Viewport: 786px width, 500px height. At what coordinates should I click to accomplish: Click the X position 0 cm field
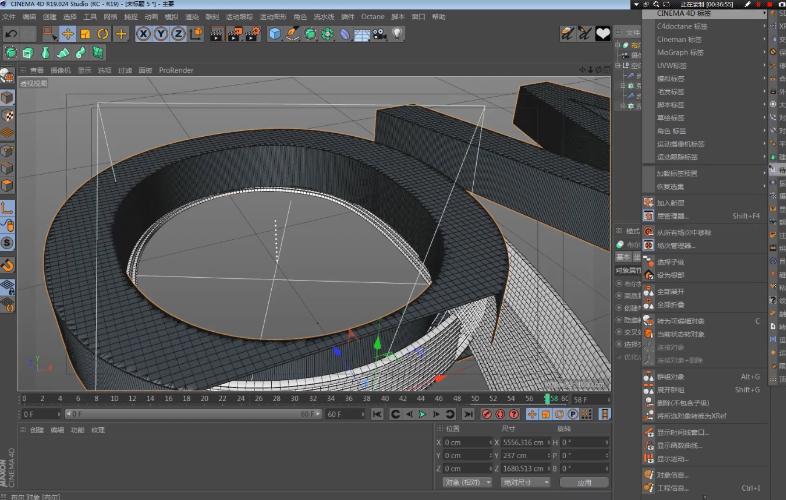coord(465,441)
